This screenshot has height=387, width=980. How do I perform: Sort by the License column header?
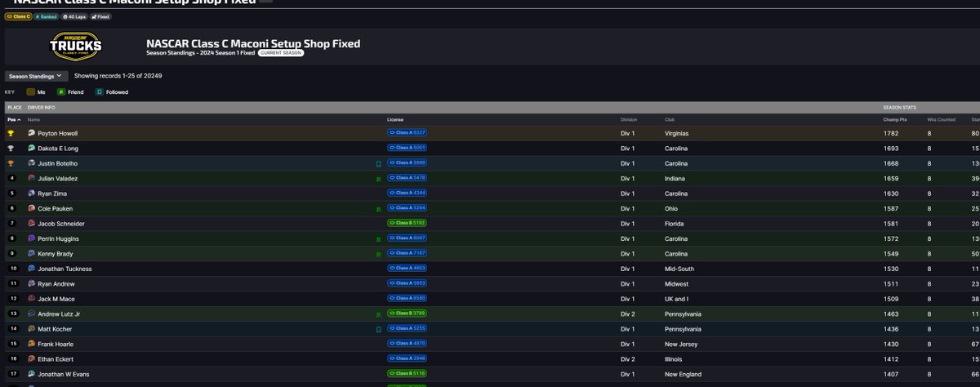tap(395, 119)
